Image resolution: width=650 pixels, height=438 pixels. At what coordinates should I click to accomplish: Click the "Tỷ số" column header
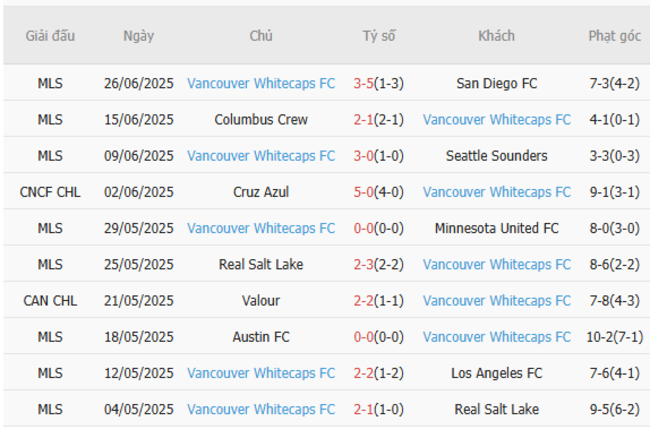[x=378, y=36]
